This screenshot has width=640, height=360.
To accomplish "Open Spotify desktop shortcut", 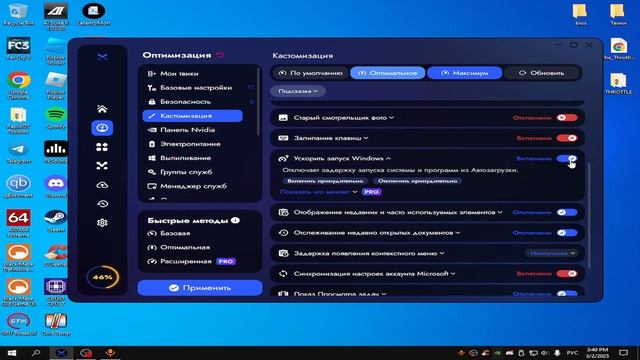I will pos(56,118).
